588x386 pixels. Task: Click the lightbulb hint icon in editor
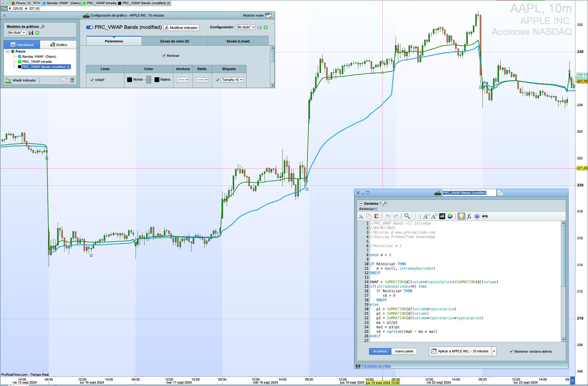click(461, 216)
